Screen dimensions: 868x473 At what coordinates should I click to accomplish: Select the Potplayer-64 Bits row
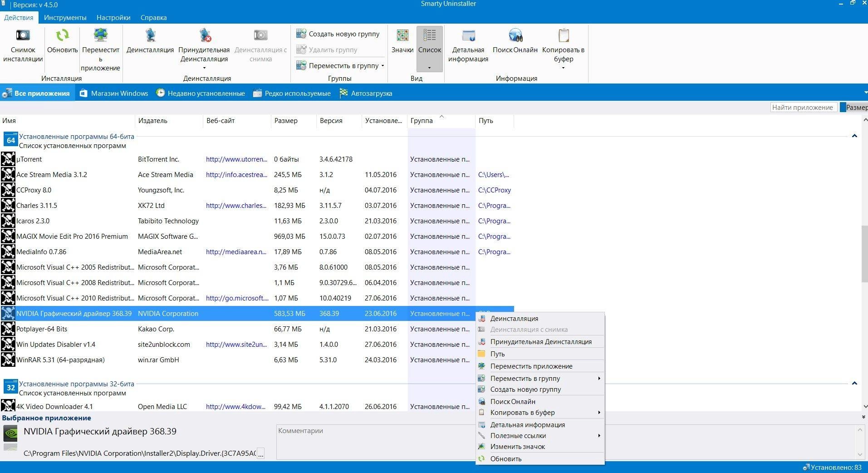tap(257, 329)
